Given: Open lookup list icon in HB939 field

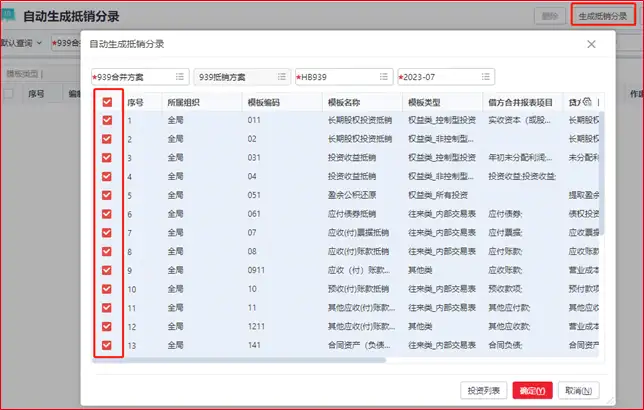Looking at the screenshot, I should [384, 77].
